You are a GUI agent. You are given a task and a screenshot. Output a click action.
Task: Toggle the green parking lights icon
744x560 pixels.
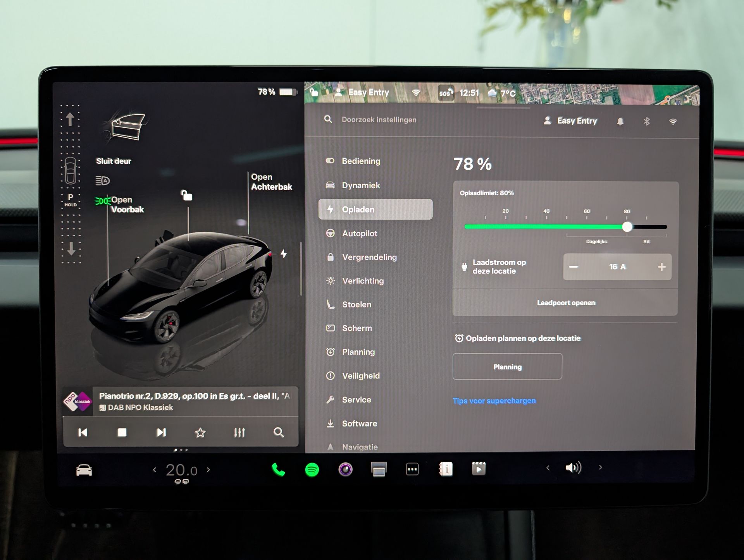[102, 201]
